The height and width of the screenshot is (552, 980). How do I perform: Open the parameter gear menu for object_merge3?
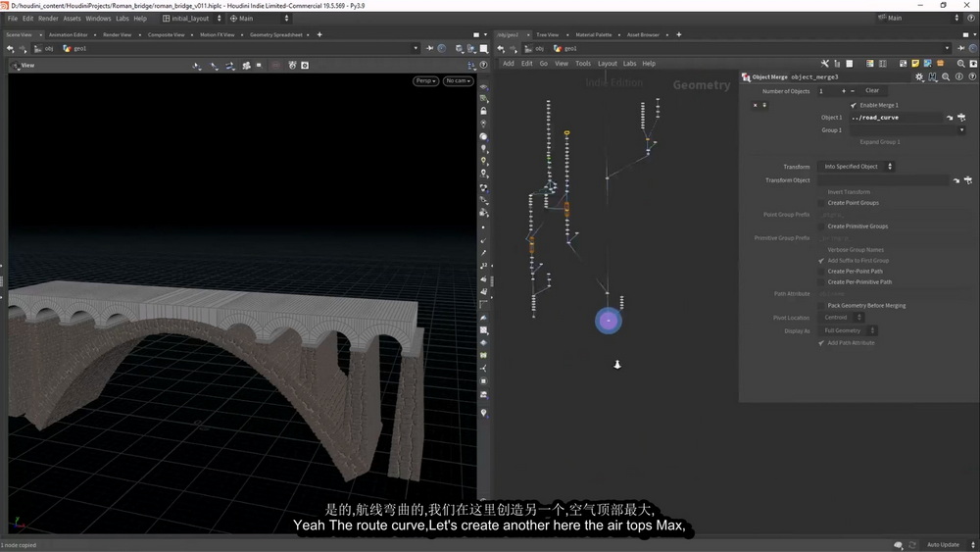tap(919, 76)
